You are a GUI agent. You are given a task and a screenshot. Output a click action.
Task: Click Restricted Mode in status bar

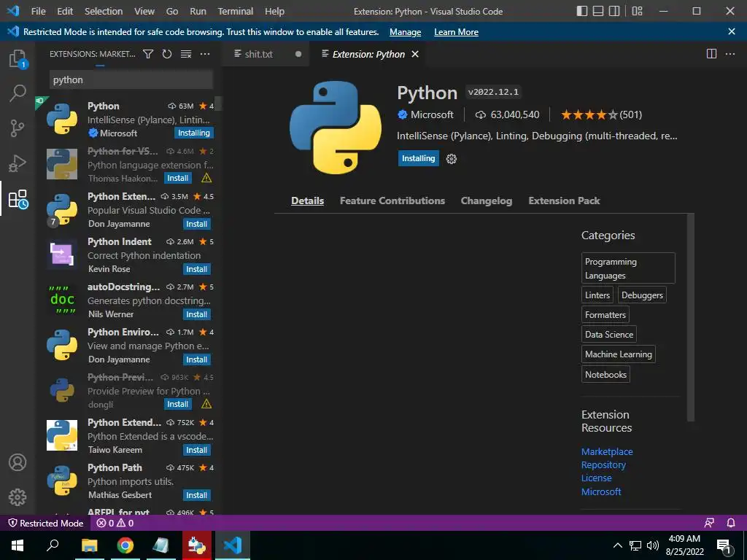click(x=46, y=523)
